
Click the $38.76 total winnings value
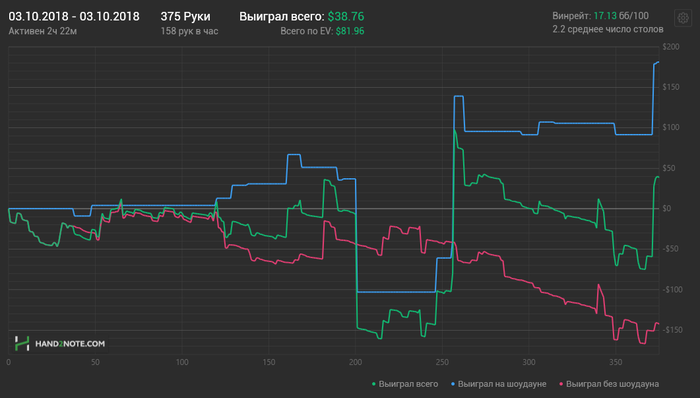(346, 17)
